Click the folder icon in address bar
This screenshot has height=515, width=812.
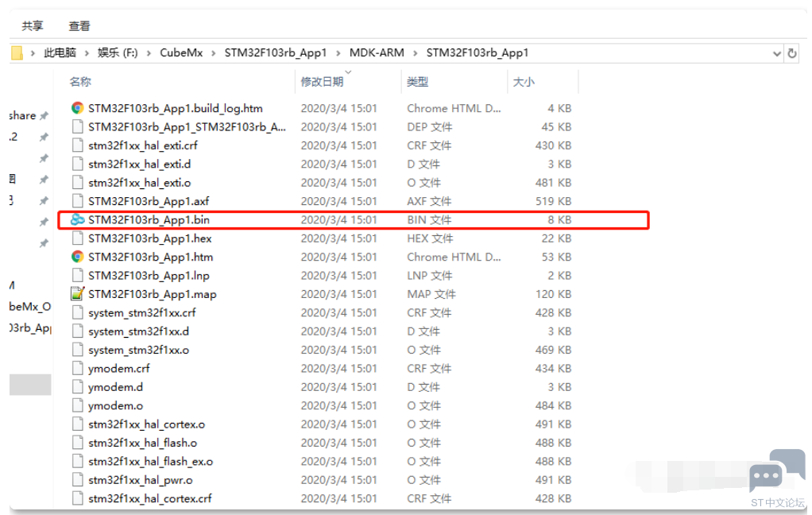pos(17,53)
